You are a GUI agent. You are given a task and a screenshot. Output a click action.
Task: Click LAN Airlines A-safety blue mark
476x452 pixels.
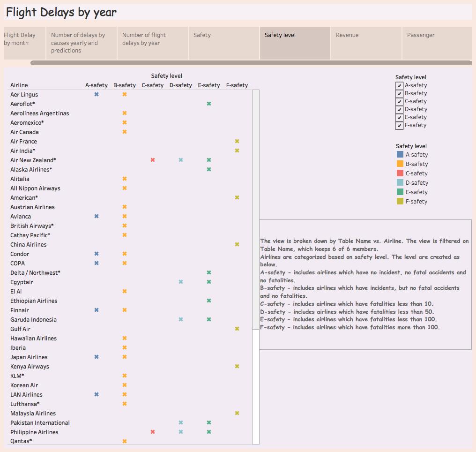(97, 394)
